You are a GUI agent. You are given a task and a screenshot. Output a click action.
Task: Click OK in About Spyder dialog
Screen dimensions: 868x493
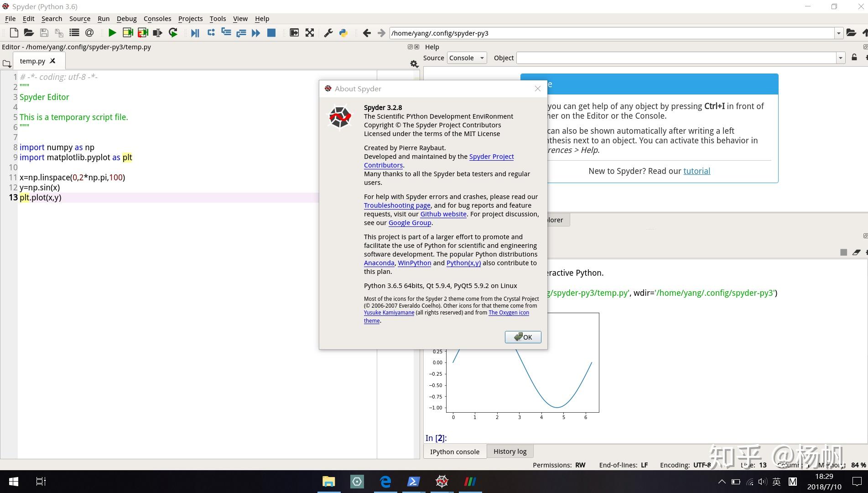[x=523, y=337]
